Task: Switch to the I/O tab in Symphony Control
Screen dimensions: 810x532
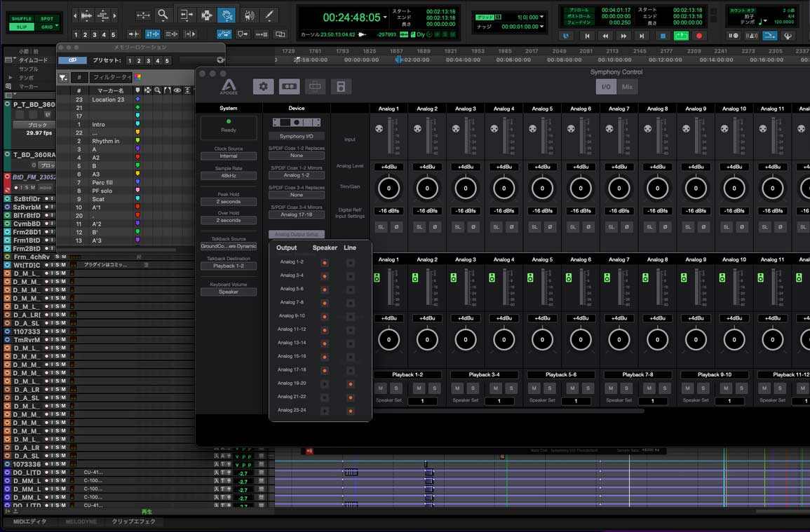Action: point(606,87)
